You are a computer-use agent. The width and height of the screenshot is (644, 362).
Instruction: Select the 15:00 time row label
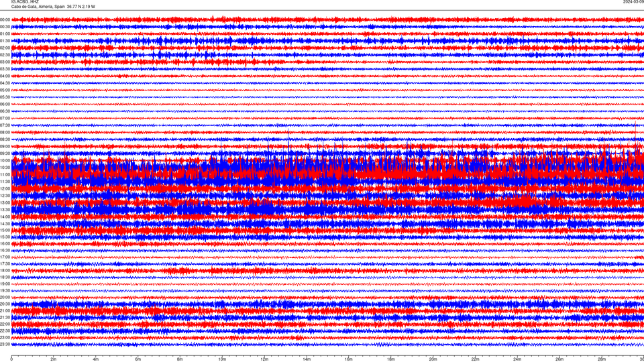coord(5,230)
